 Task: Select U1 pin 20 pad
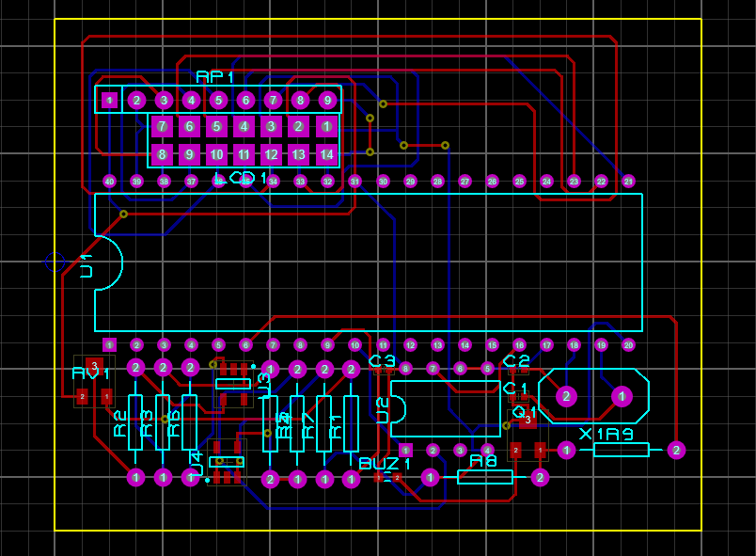[628, 344]
